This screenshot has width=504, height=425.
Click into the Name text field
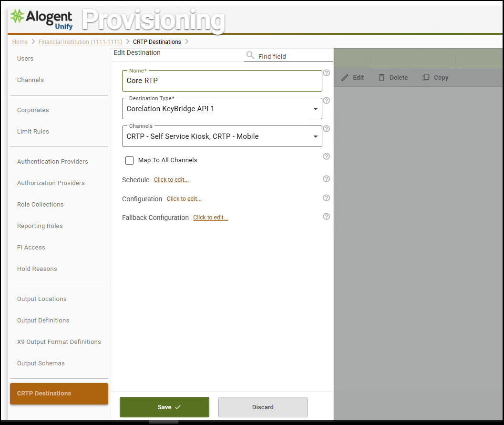click(222, 81)
